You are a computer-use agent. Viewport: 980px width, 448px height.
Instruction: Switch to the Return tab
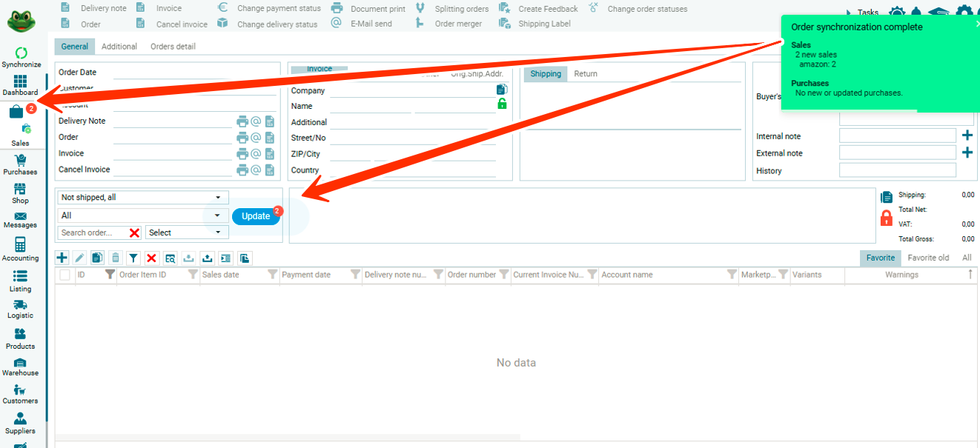click(x=585, y=74)
